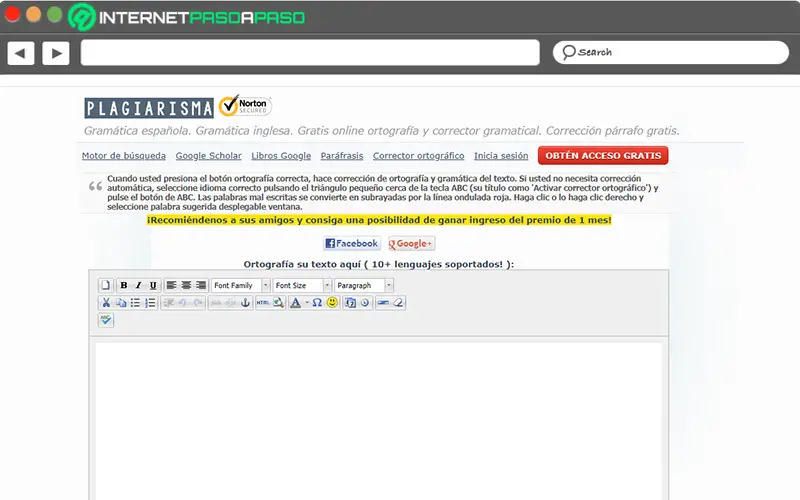Go to Libros Google
The image size is (800, 500).
(x=281, y=156)
